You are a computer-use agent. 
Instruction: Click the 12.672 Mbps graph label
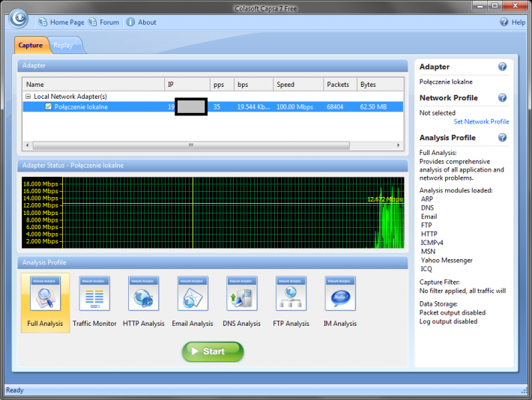pyautogui.click(x=384, y=199)
